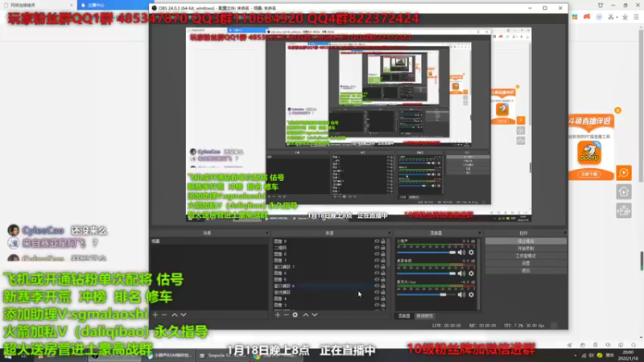This screenshot has height=362, width=644.
Task: Click the red game controller browser icon
Action: coord(587,17)
